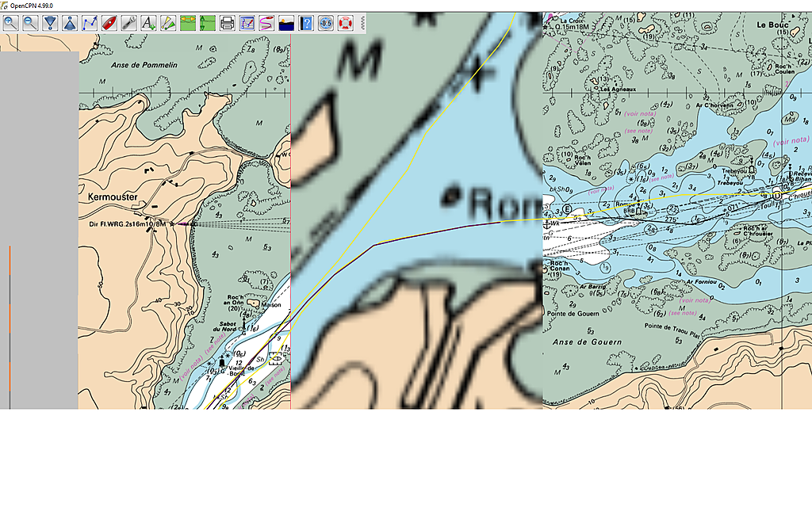Click the Zoom Out magnifier icon

click(x=31, y=23)
